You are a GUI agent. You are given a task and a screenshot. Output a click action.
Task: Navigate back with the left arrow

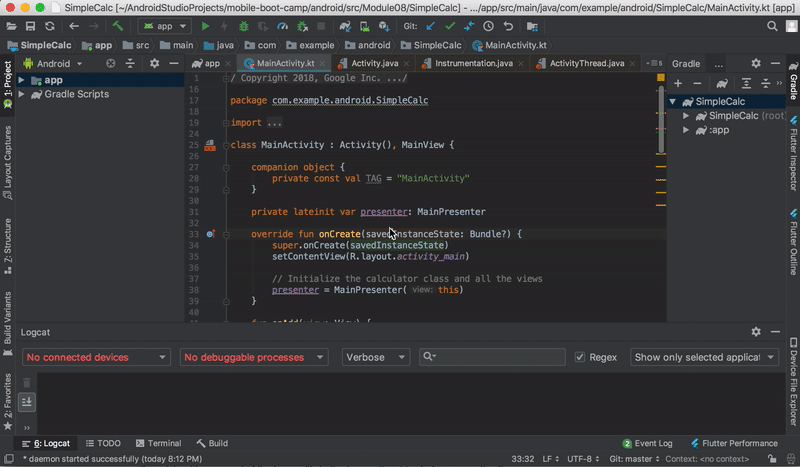click(74, 26)
